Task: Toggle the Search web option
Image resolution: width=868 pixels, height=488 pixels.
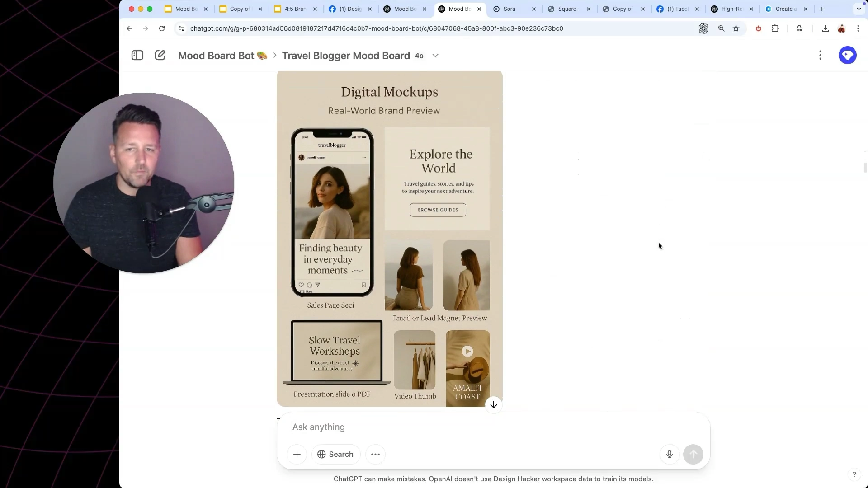Action: (x=335, y=454)
